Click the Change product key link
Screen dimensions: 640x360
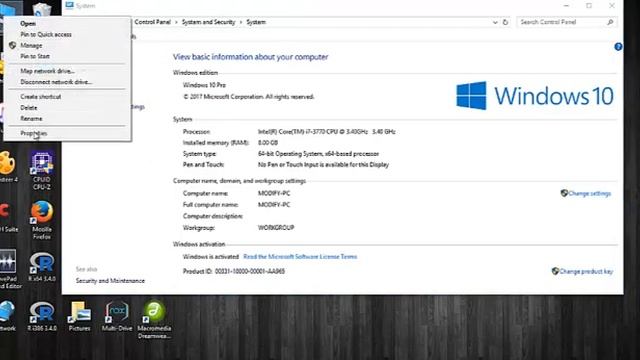[x=586, y=271]
